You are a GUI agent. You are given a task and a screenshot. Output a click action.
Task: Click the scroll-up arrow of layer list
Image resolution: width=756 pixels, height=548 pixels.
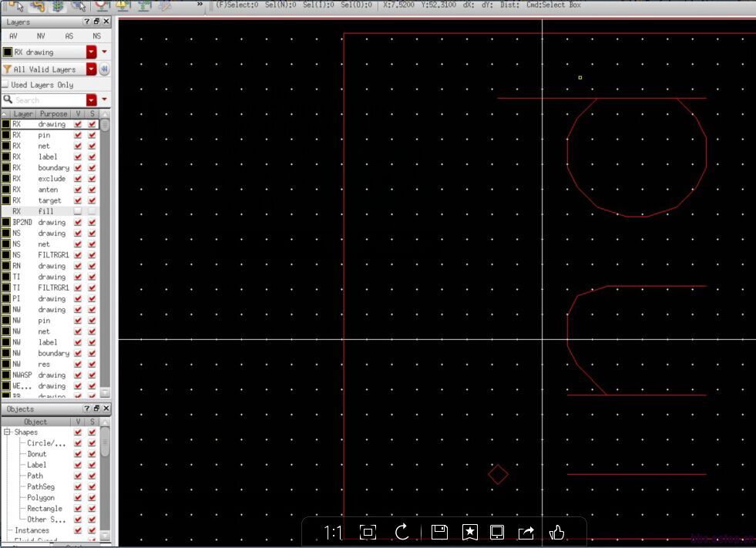coord(105,114)
